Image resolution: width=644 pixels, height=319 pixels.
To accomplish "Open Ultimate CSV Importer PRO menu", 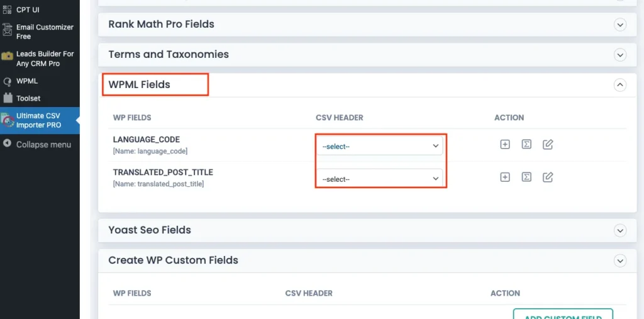I will pos(39,120).
